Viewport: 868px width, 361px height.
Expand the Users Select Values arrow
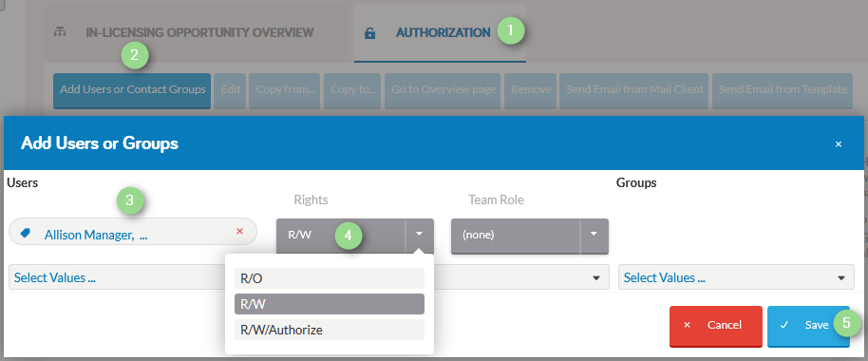596,278
